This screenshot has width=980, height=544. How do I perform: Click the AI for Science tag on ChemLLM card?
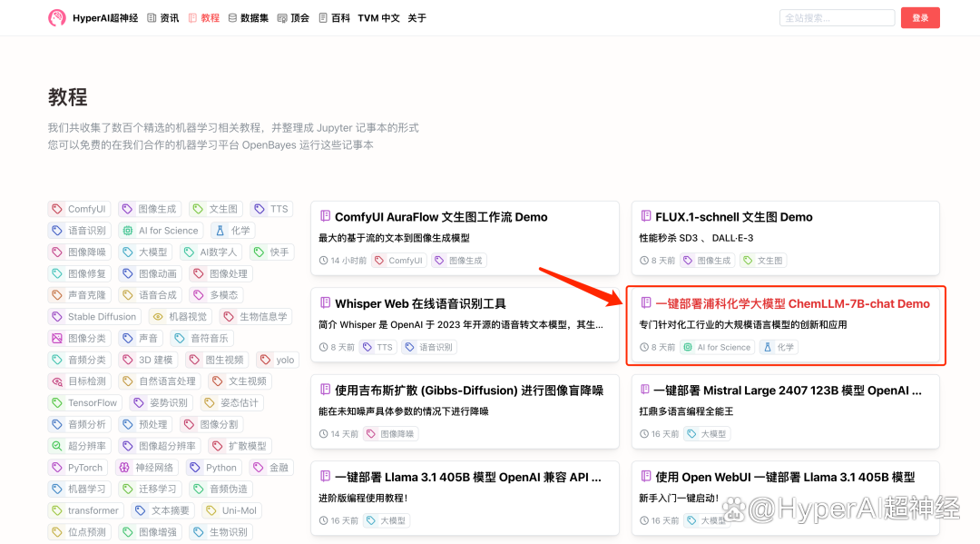[717, 347]
